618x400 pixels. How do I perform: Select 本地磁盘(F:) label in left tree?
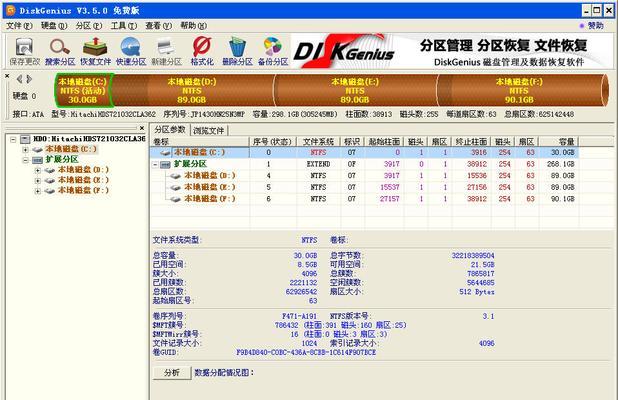[83, 190]
